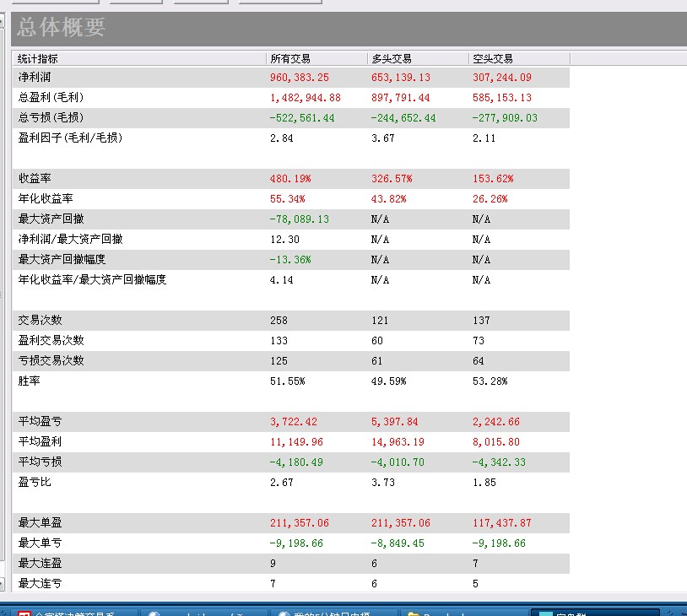This screenshot has height=616, width=687.
Task: Select the 最大单盈 row label
Action: [x=40, y=522]
